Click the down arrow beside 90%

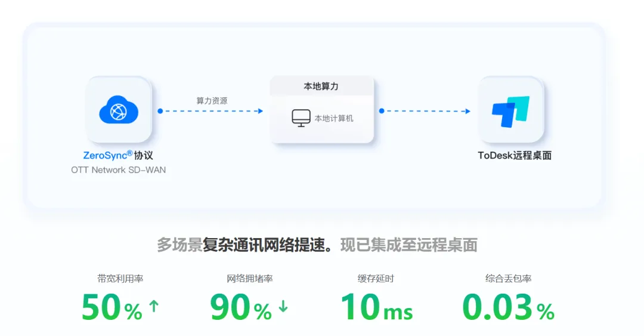point(283,306)
